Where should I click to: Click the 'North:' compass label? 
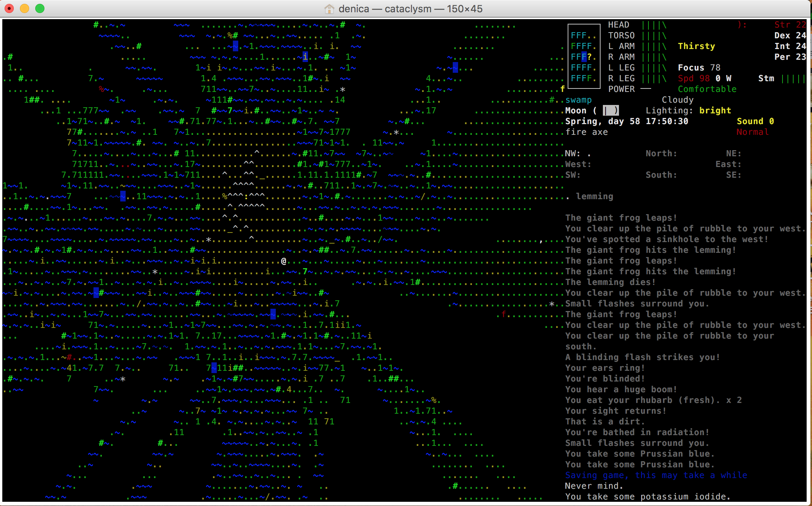point(661,154)
